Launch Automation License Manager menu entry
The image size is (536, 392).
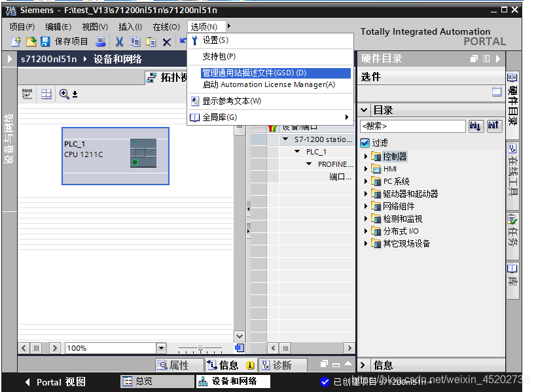pyautogui.click(x=270, y=84)
